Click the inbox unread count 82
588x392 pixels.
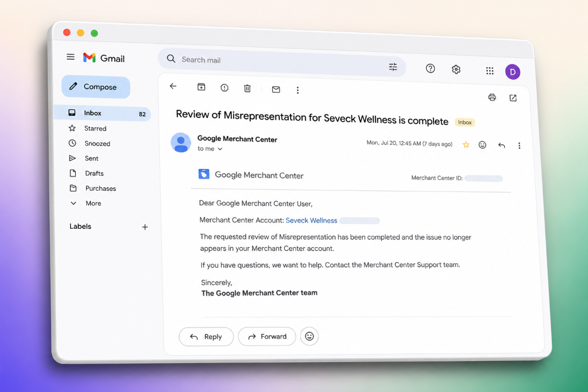click(x=142, y=114)
